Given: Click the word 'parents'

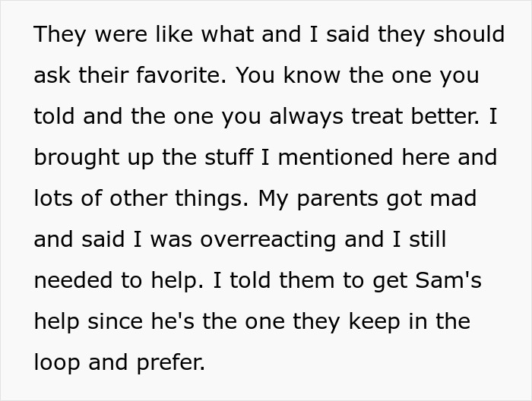Looking at the screenshot, I should point(332,198).
